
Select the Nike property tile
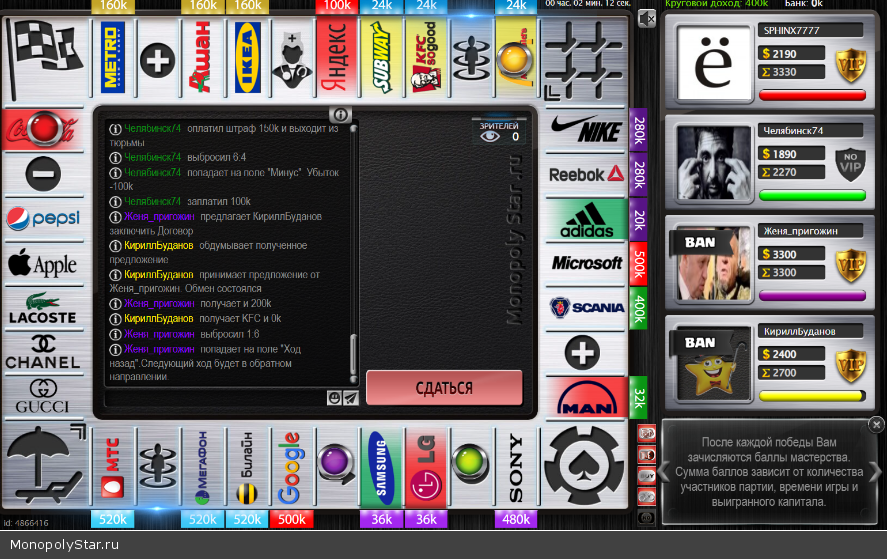(x=586, y=130)
